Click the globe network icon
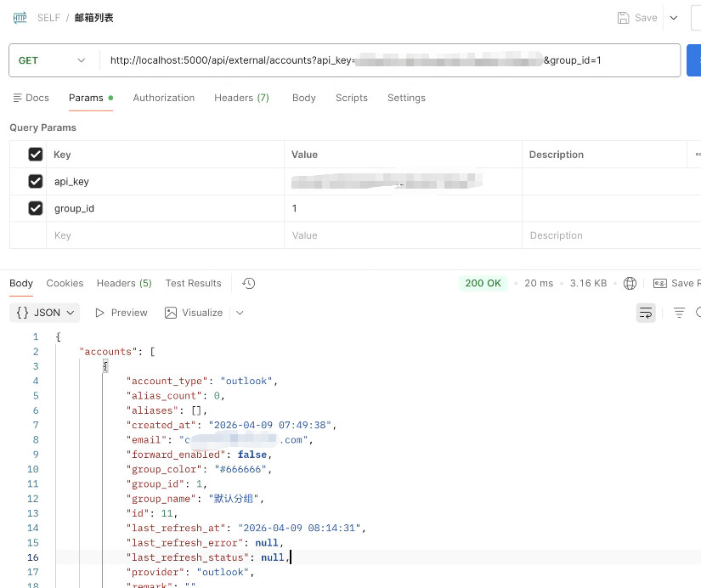The width and height of the screenshot is (701, 588). (630, 284)
